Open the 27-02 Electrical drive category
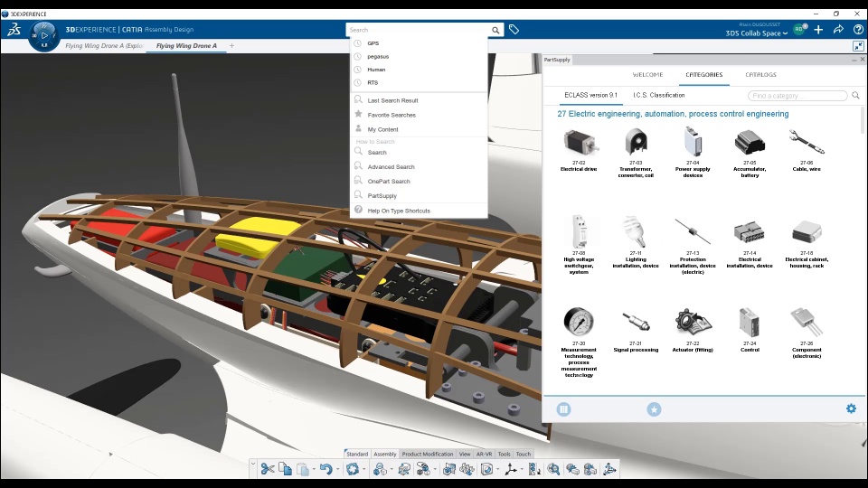The height and width of the screenshot is (488, 868). [579, 150]
